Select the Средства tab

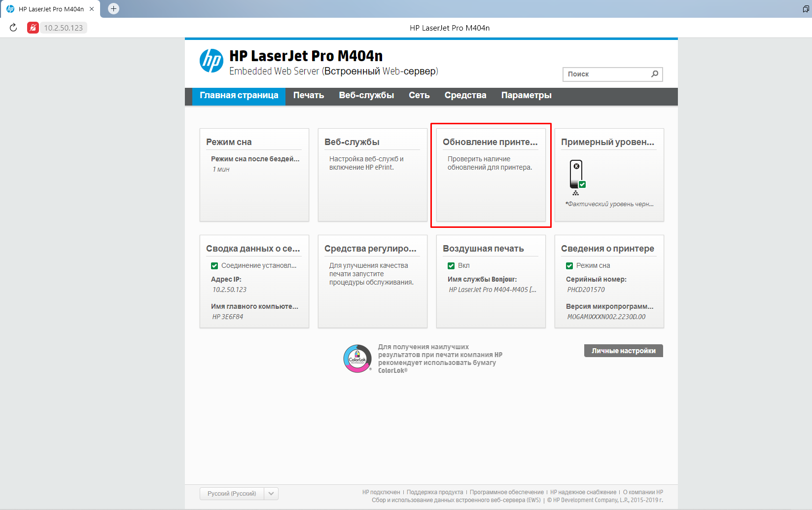tap(465, 96)
